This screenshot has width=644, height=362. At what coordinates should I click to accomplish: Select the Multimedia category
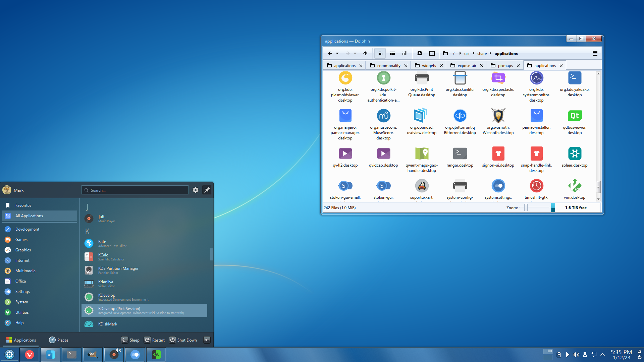pos(25,271)
